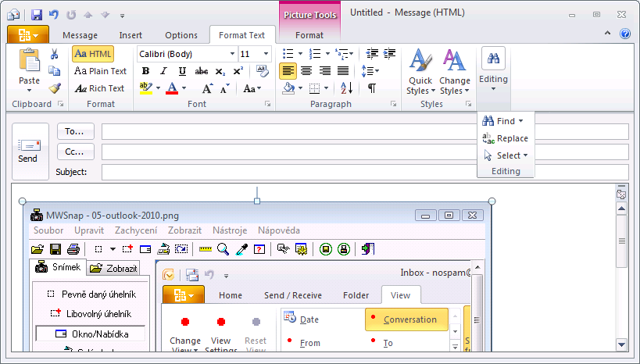Toggle Bold formatting
Screen dimensions: 640x364
click(x=146, y=71)
